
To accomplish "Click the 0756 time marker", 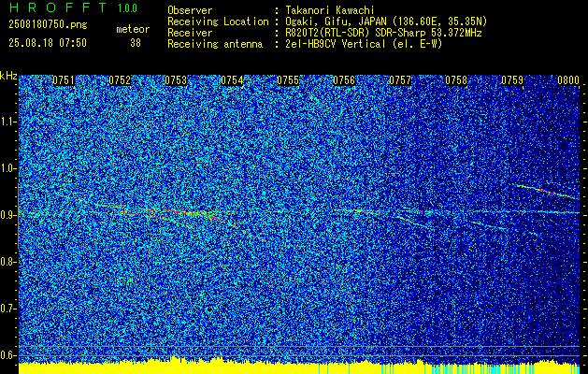I will [x=344, y=80].
